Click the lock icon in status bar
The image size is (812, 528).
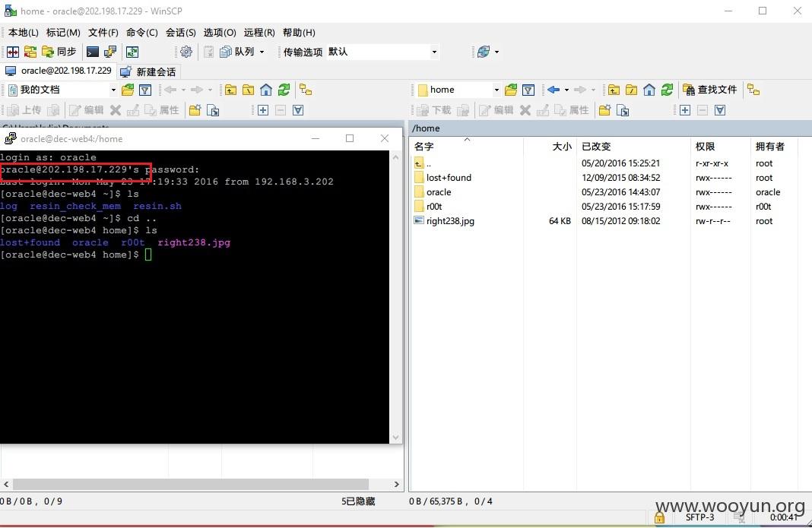659,517
